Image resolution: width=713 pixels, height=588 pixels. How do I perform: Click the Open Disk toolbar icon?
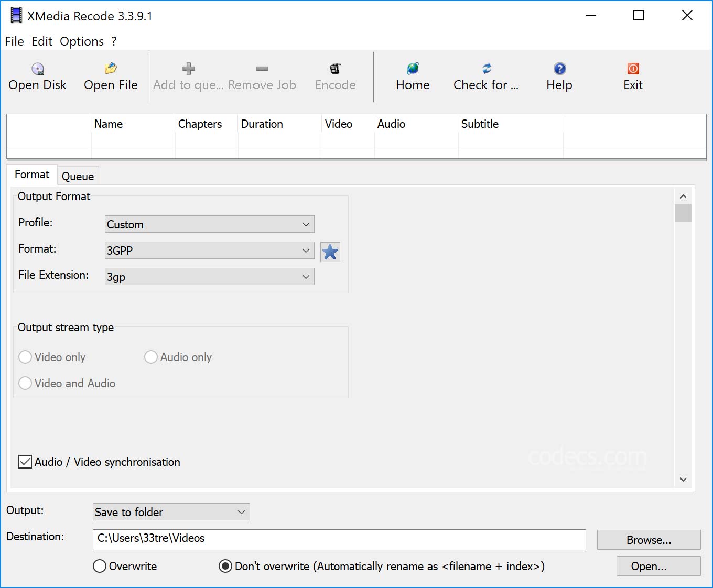[38, 69]
